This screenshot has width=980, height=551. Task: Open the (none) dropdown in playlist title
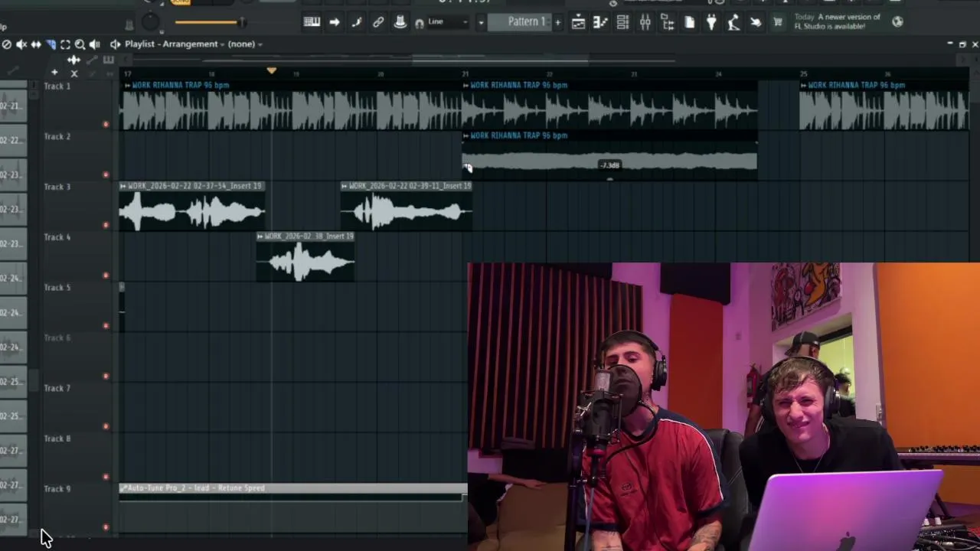pyautogui.click(x=245, y=44)
